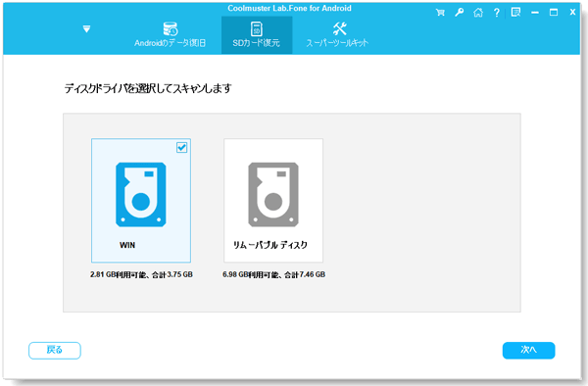Image resolution: width=588 pixels, height=386 pixels.
Task: Go to home via house icon
Action: point(478,13)
